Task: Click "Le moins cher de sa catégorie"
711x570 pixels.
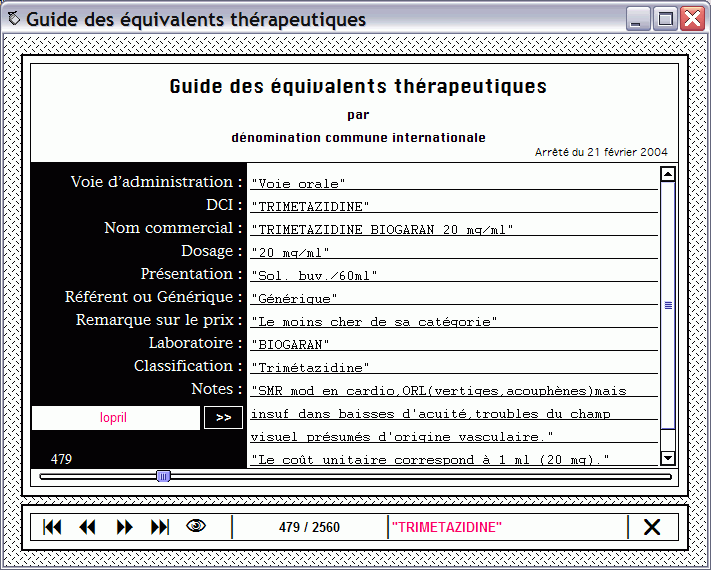Action: pyautogui.click(x=454, y=322)
